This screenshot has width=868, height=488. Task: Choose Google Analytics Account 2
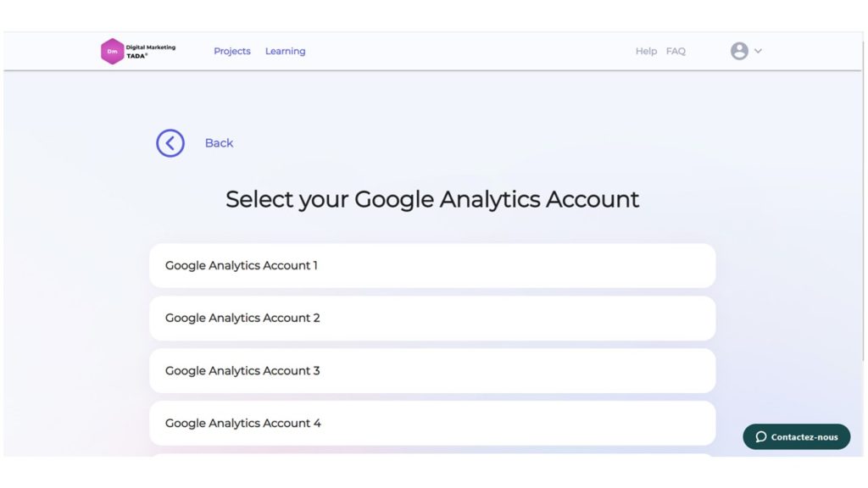[x=432, y=319]
